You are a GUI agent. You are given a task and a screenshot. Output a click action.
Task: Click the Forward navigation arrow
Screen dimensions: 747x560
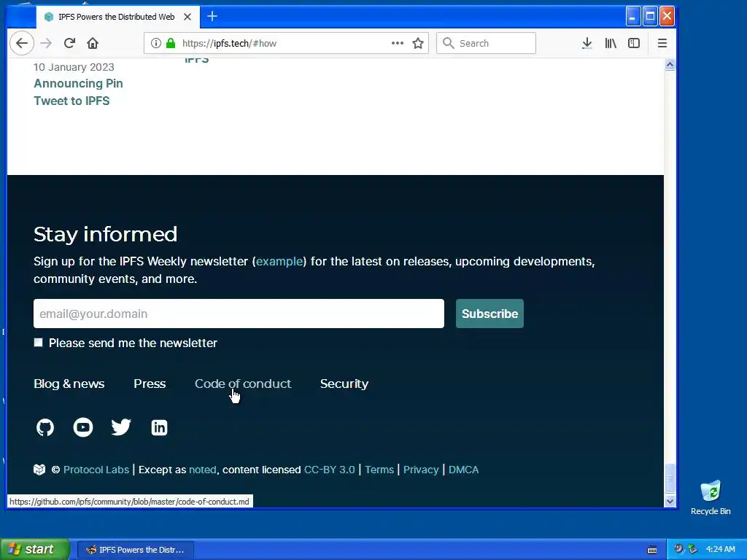pyautogui.click(x=46, y=43)
